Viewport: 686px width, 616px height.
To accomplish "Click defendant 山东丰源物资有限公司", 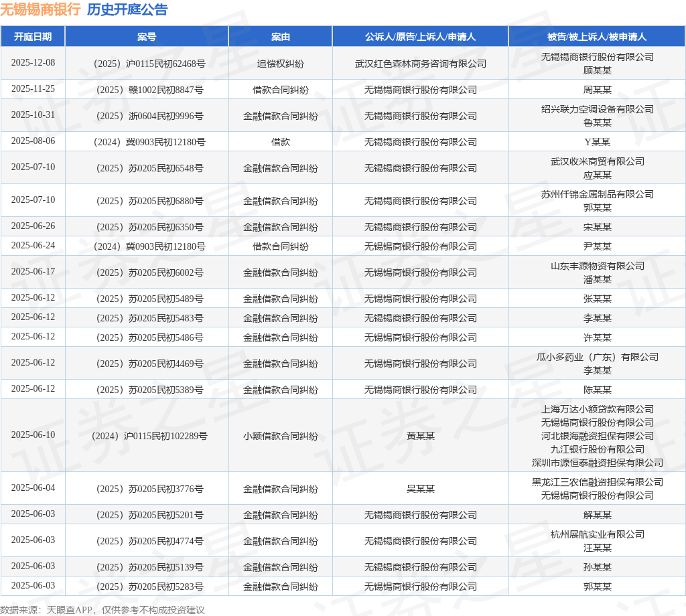I will click(x=597, y=266).
